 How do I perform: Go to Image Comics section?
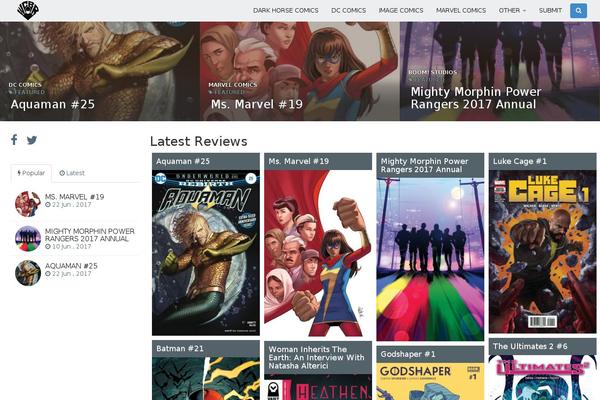point(401,10)
